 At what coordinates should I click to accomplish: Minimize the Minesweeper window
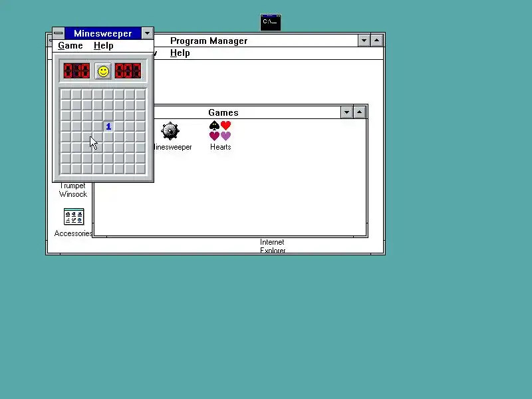(x=147, y=33)
